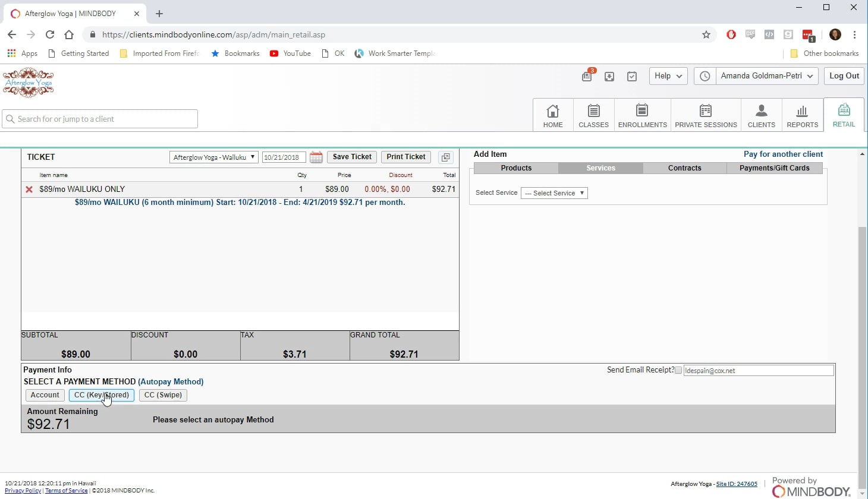Expand the Help dropdown menu
The height and width of the screenshot is (499, 868).
[668, 76]
